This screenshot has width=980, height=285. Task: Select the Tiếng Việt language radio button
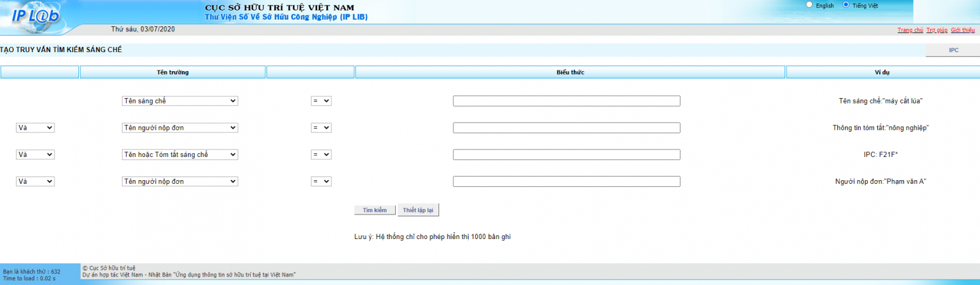846,5
